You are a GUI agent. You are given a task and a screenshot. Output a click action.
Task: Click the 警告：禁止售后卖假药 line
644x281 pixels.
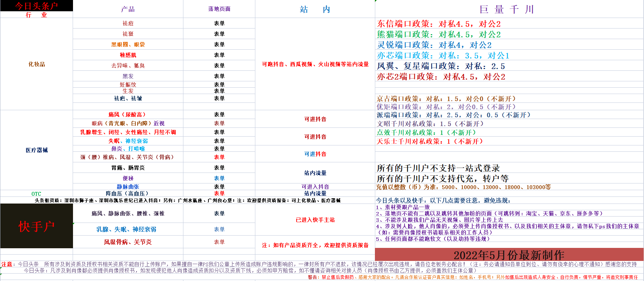473,277
